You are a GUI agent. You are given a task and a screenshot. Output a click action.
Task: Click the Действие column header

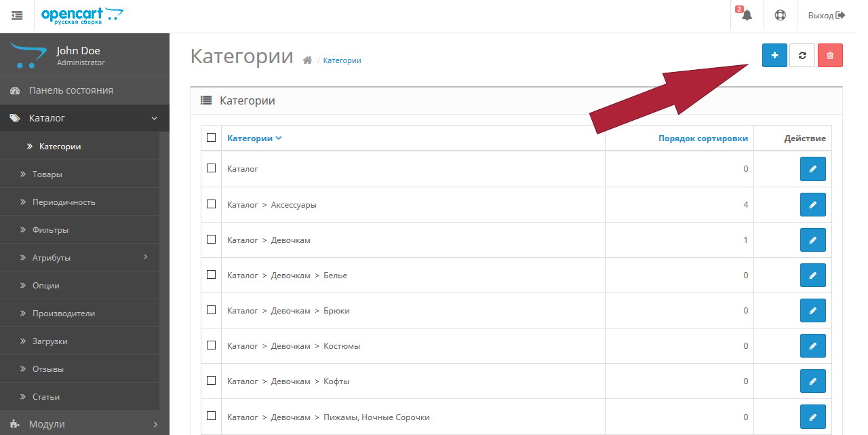click(x=805, y=138)
